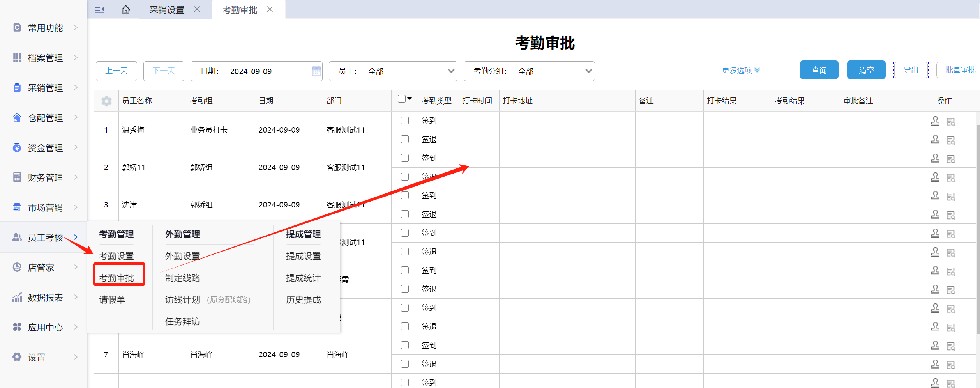
Task: Select 请假单 in the 考勤管理 menu
Action: (112, 299)
